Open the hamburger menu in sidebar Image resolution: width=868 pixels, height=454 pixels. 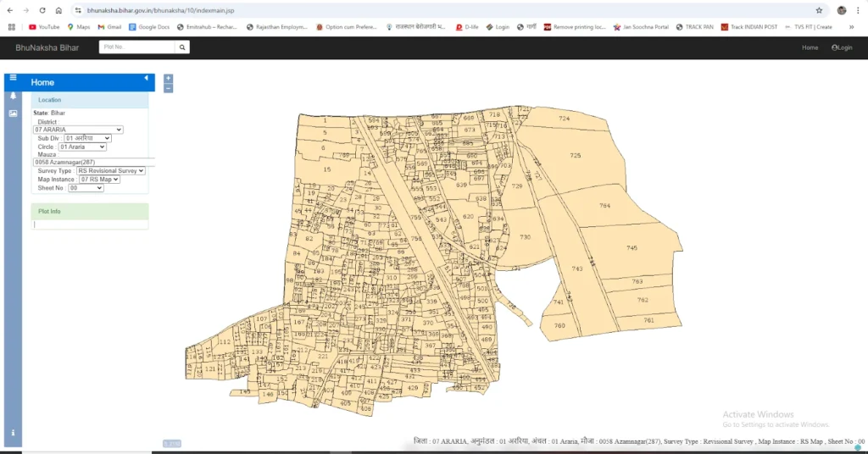click(x=14, y=77)
